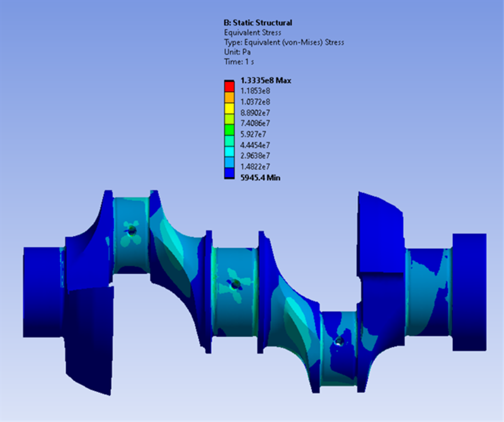Click the '1.0372e8' legend value
Viewport: 504px width, 422px height.
click(x=255, y=102)
